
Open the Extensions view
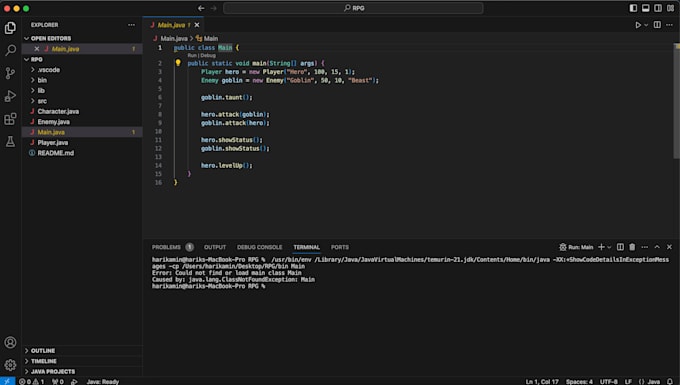(10, 119)
